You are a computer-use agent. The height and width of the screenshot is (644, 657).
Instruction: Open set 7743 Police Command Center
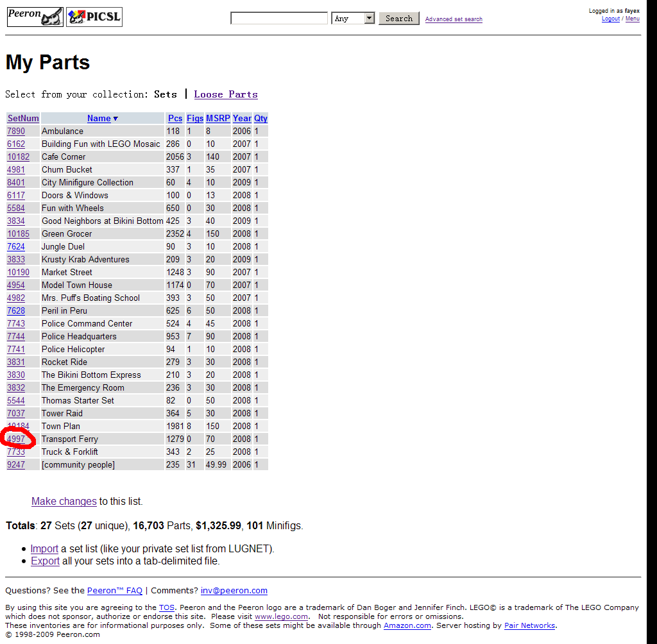tap(16, 323)
